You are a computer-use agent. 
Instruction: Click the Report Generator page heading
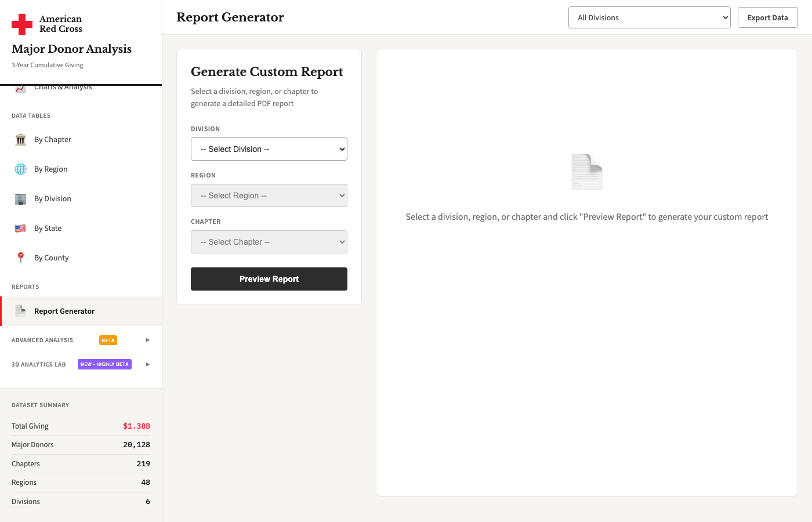[x=230, y=17]
